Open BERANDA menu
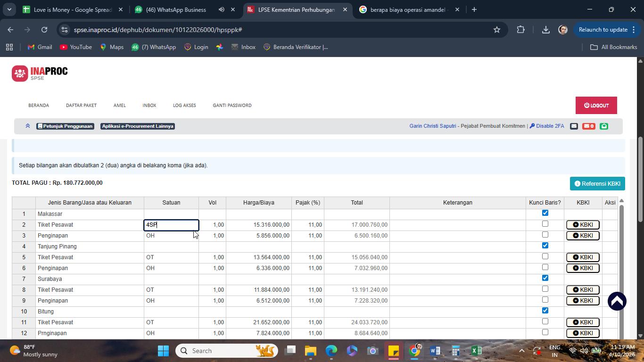The height and width of the screenshot is (362, 644). click(39, 105)
